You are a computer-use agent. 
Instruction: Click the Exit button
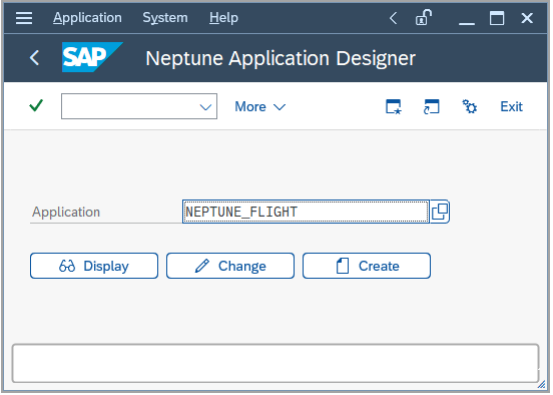click(511, 107)
